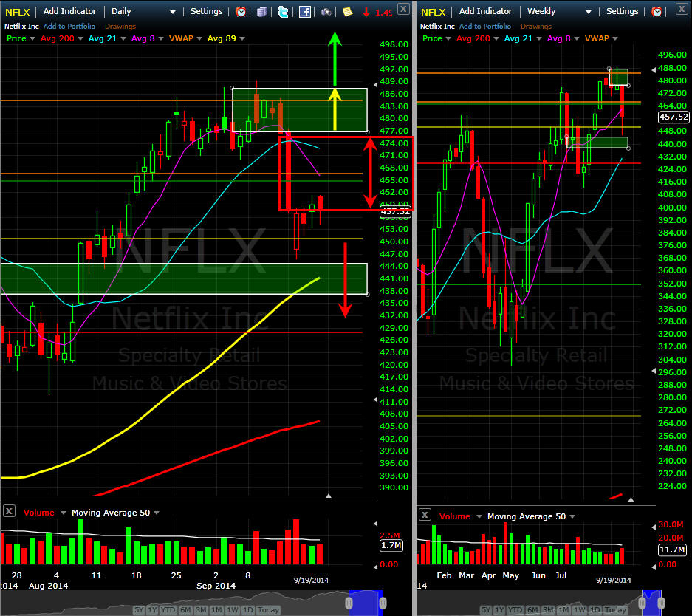
Task: Click the database stack icon in Daily toolbar
Action: (262, 12)
